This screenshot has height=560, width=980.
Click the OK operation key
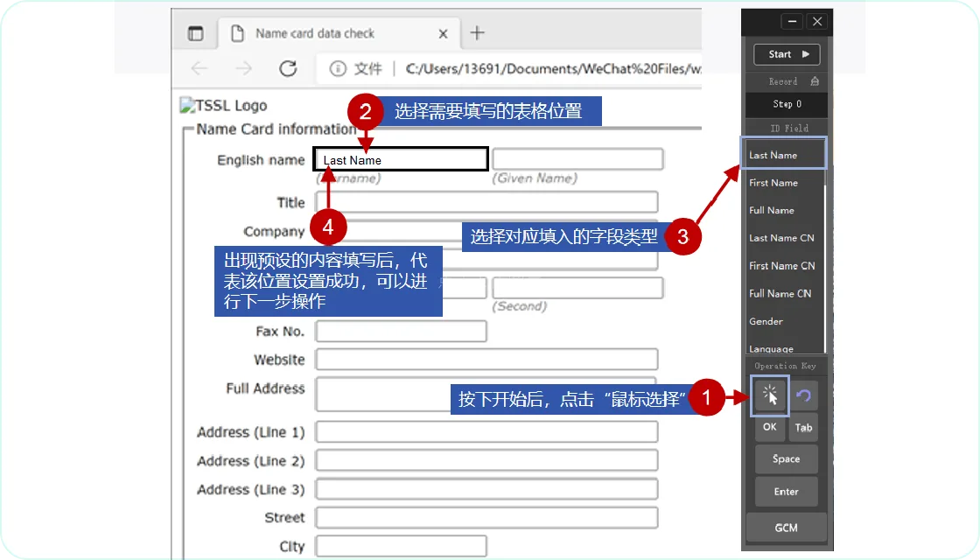(x=769, y=428)
